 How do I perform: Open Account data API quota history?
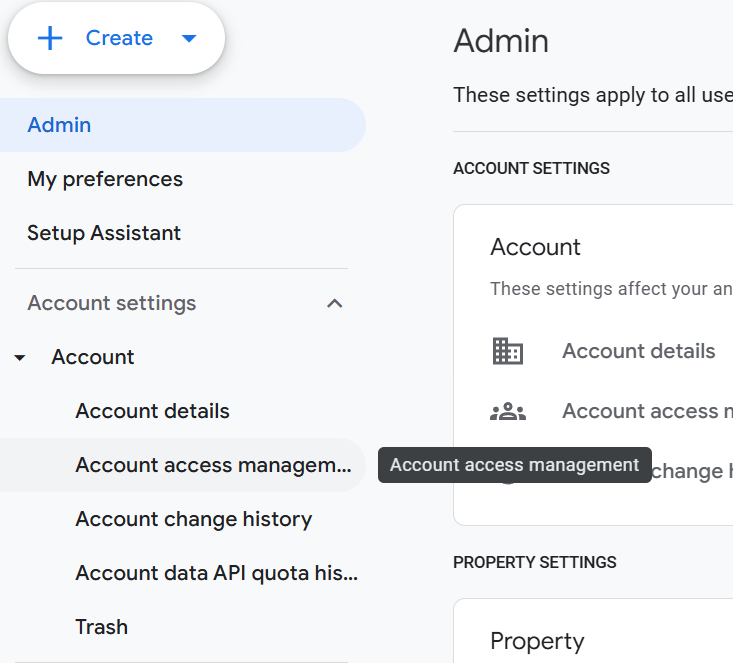point(216,573)
